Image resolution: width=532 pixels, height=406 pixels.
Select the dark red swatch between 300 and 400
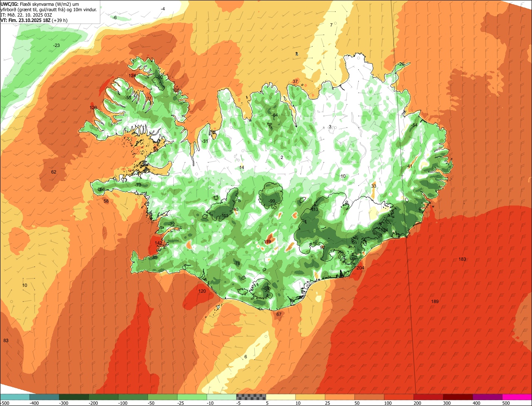[458, 397]
